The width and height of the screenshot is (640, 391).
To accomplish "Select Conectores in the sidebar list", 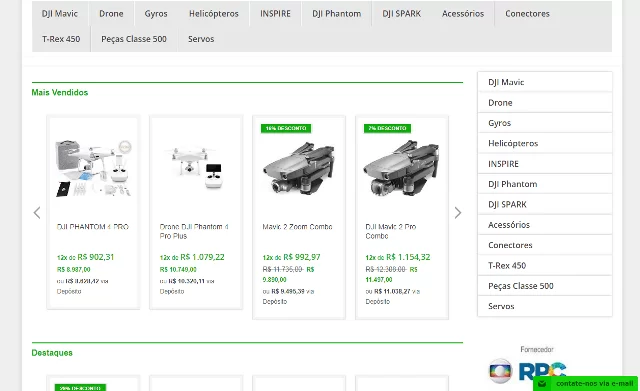I will click(x=545, y=245).
